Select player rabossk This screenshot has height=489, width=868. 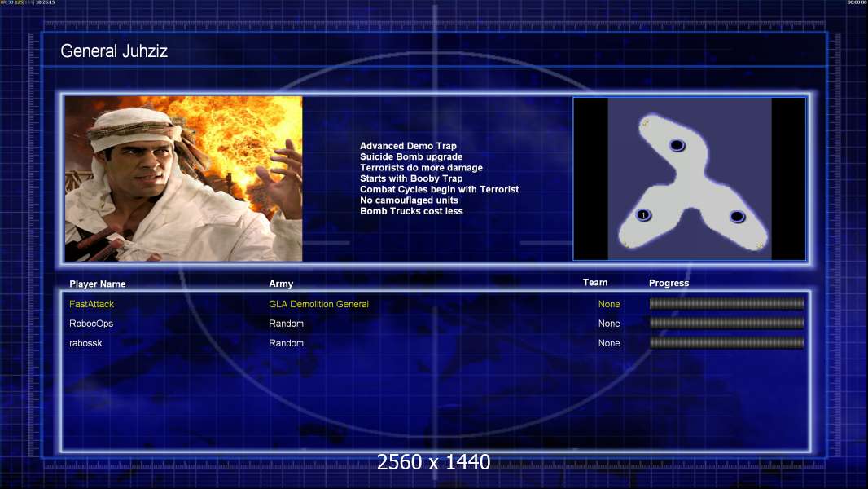(x=85, y=343)
